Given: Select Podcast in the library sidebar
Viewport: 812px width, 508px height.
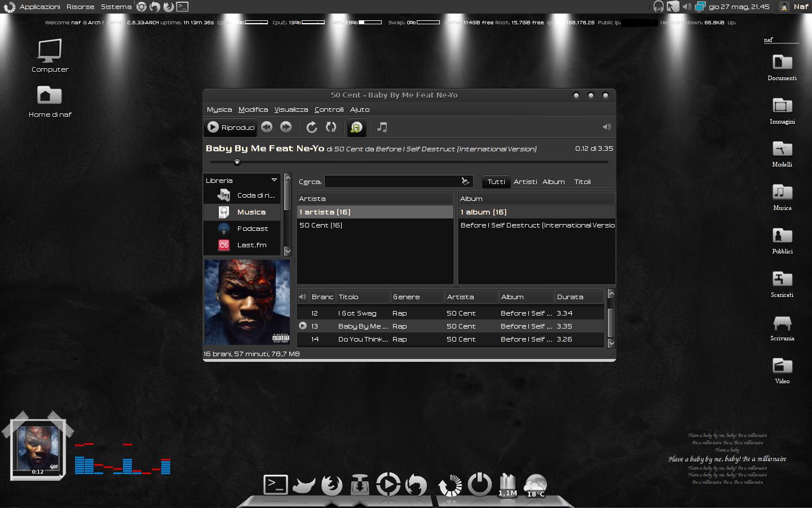Looking at the screenshot, I should click(242, 229).
